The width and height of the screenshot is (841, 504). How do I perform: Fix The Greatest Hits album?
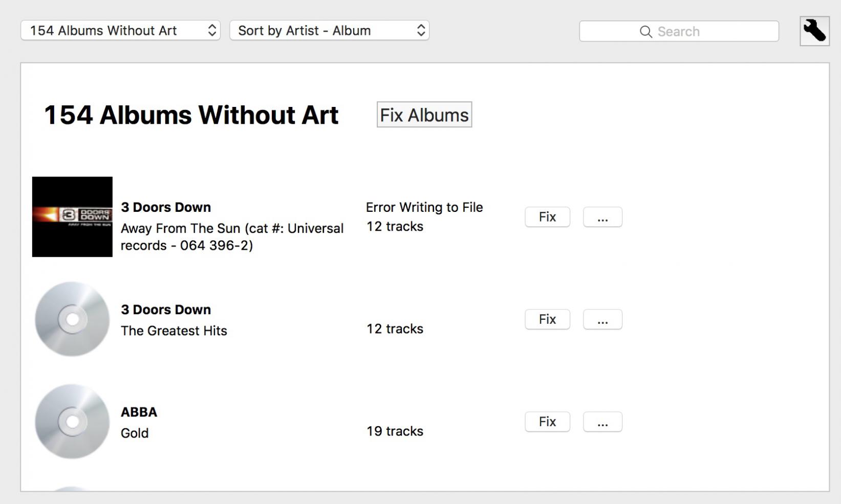(547, 319)
